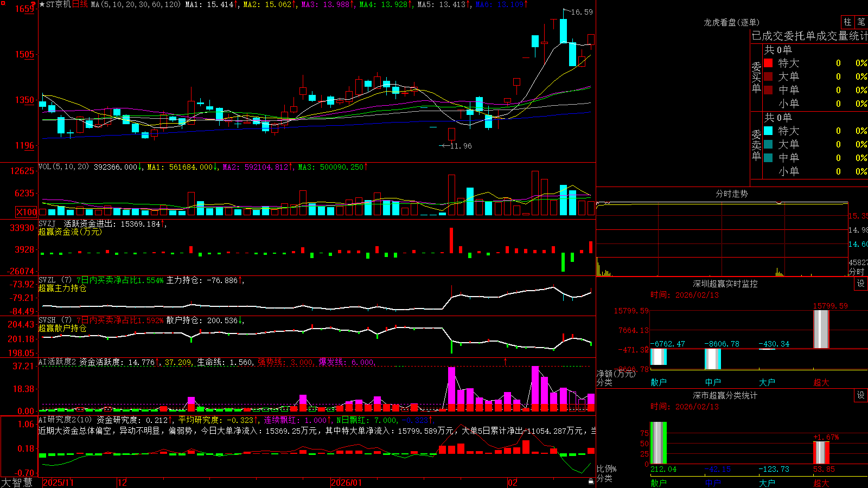Screen dimensions: 868x488
Task: Switch to 柱 bar view
Action: (x=847, y=22)
